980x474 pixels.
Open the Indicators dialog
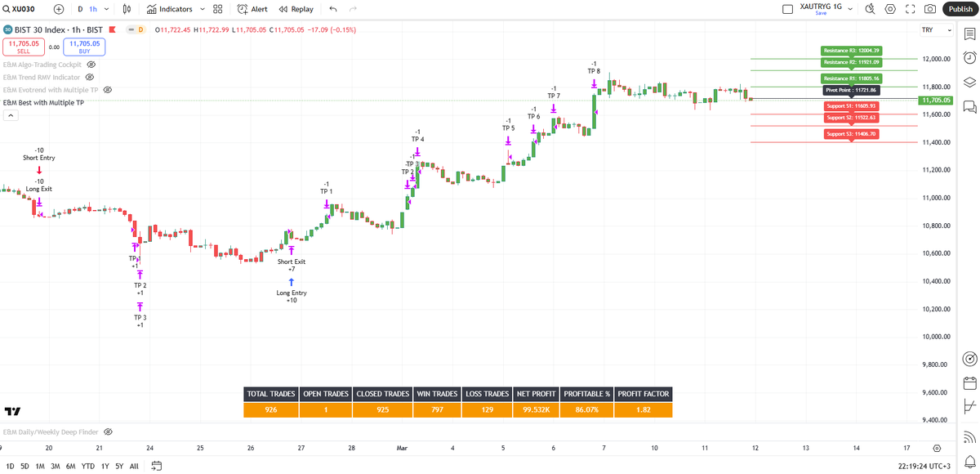coord(170,9)
